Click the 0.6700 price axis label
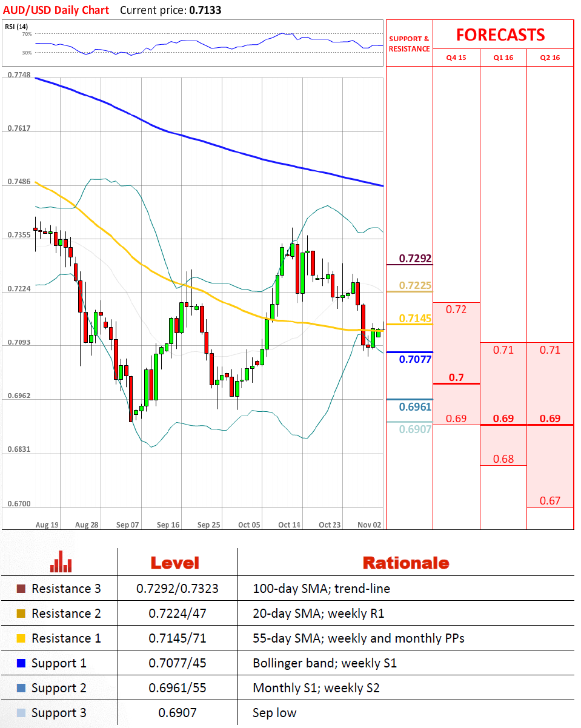 click(x=19, y=503)
